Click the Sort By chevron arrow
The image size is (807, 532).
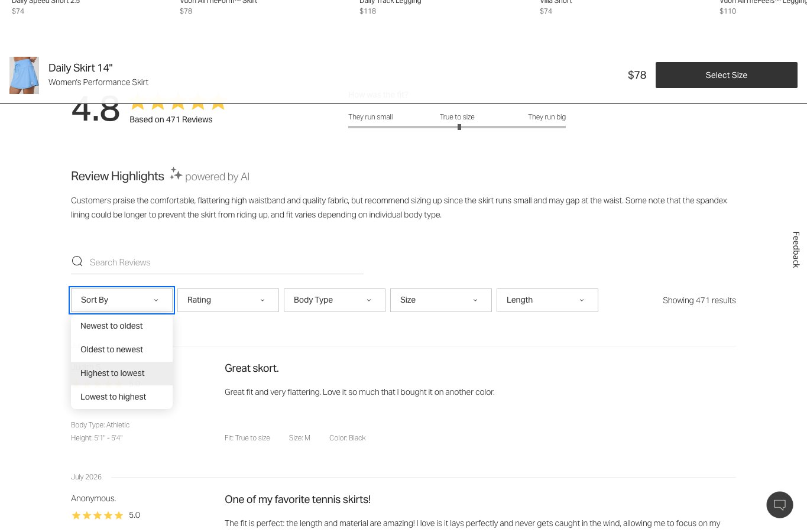156,300
